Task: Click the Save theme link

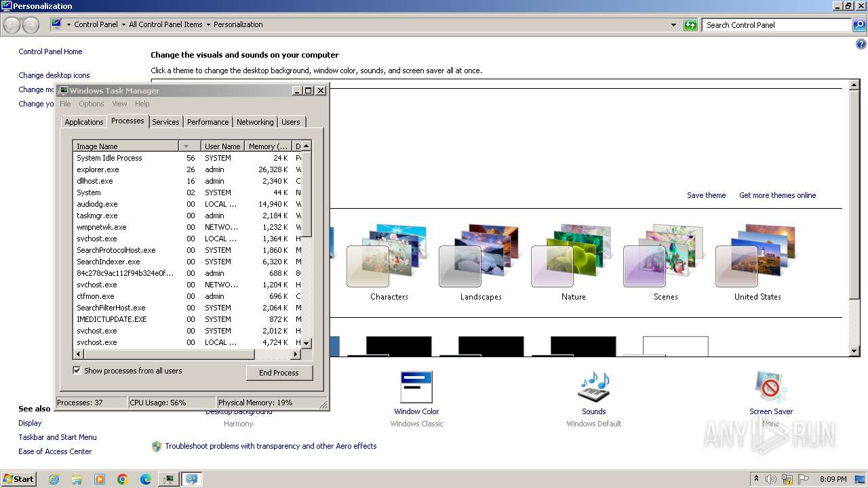Action: pyautogui.click(x=706, y=195)
